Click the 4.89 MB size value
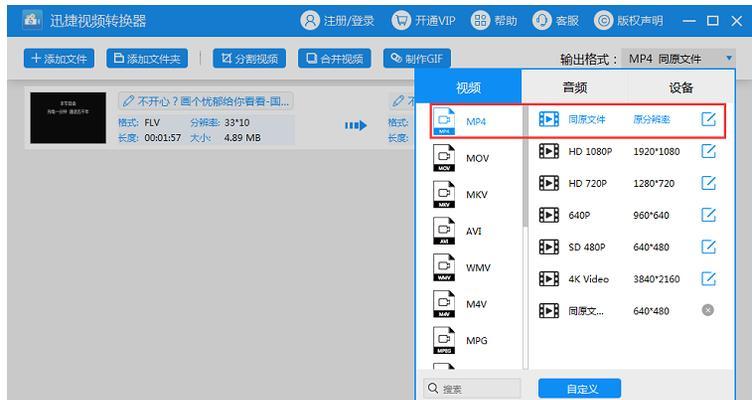The width and height of the screenshot is (752, 400). coord(242,138)
